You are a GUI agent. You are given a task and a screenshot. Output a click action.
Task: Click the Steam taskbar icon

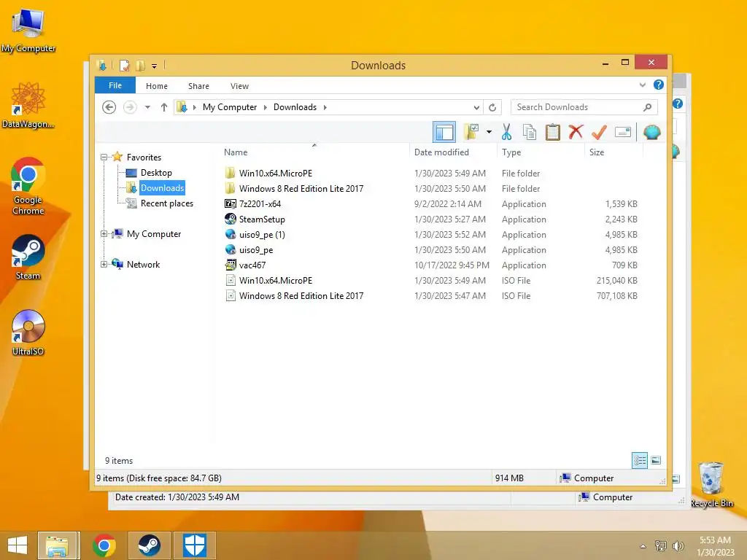tap(149, 545)
